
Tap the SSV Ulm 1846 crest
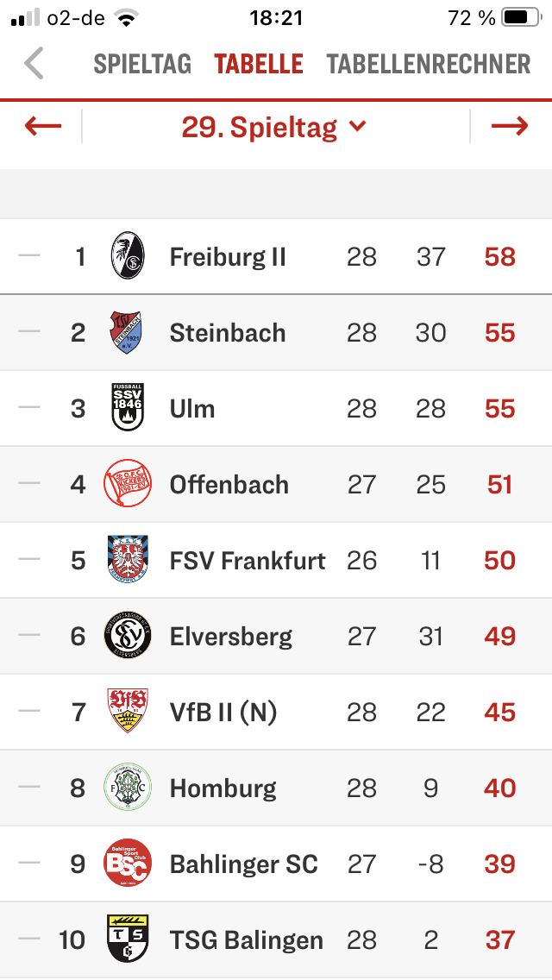pos(128,407)
